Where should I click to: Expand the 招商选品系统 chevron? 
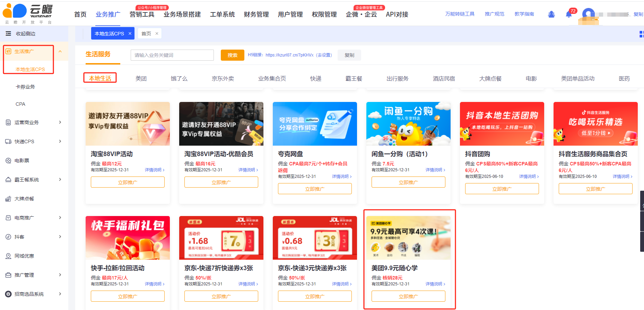coord(60,294)
